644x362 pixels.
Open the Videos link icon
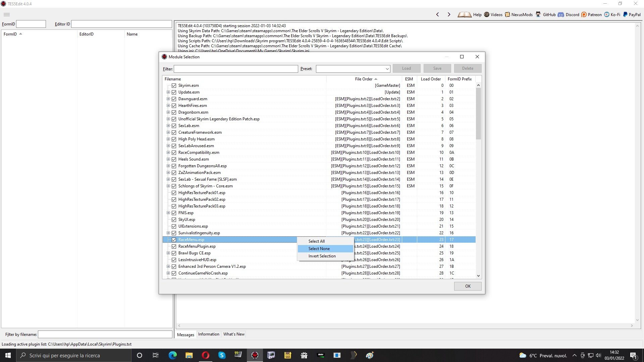click(487, 14)
